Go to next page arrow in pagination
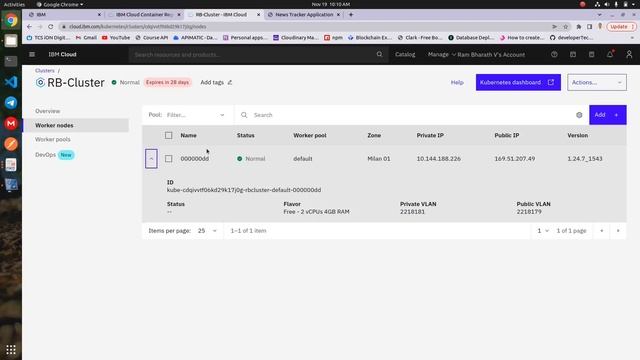The width and height of the screenshot is (640, 360). 618,231
